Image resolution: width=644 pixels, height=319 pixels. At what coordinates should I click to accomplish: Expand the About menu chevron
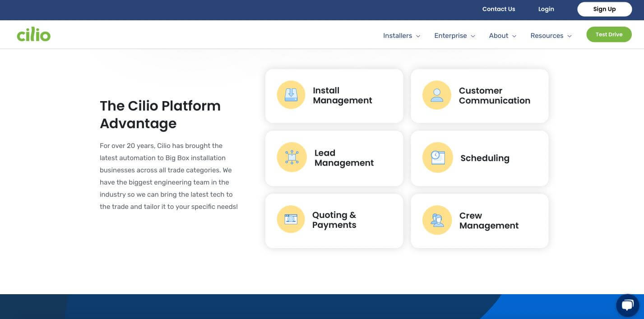[514, 36]
